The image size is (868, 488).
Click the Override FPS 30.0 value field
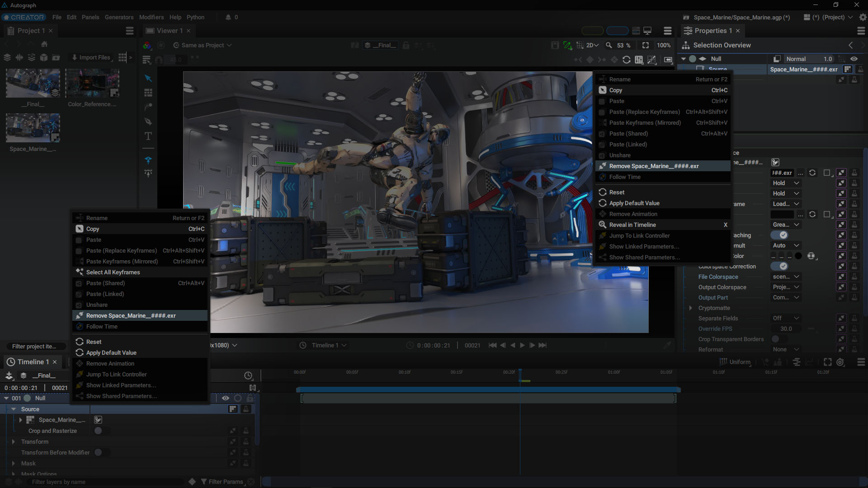[x=786, y=328]
